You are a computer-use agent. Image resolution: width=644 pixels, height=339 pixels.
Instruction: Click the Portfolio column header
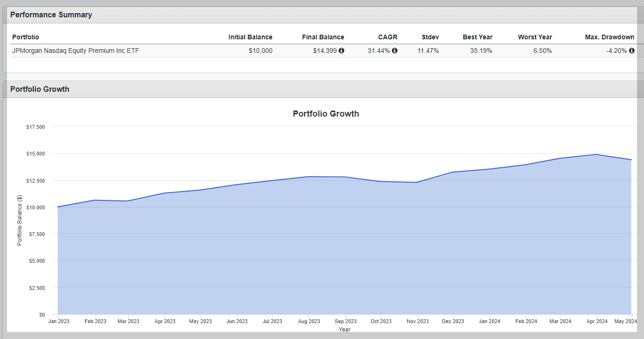(x=26, y=37)
